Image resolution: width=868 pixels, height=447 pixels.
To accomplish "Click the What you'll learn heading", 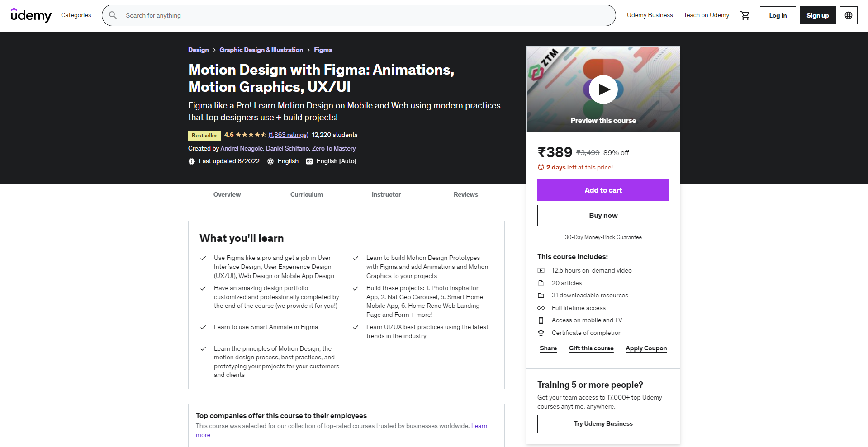I will [242, 238].
